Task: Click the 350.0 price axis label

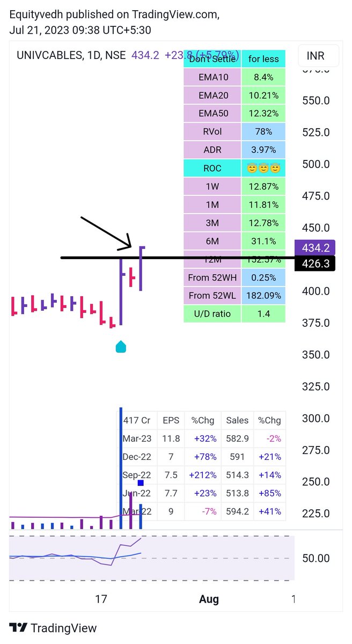Action: [x=316, y=354]
